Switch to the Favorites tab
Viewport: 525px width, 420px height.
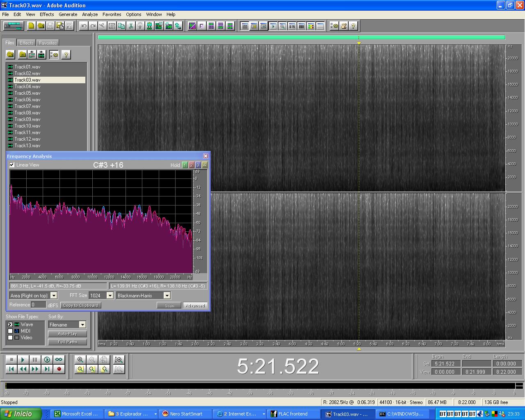48,43
